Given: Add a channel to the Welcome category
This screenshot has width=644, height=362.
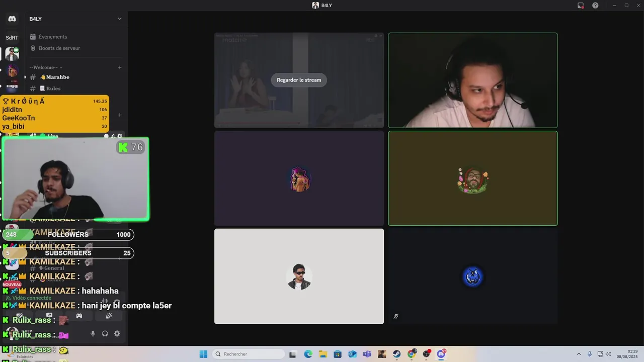Looking at the screenshot, I should 120,67.
